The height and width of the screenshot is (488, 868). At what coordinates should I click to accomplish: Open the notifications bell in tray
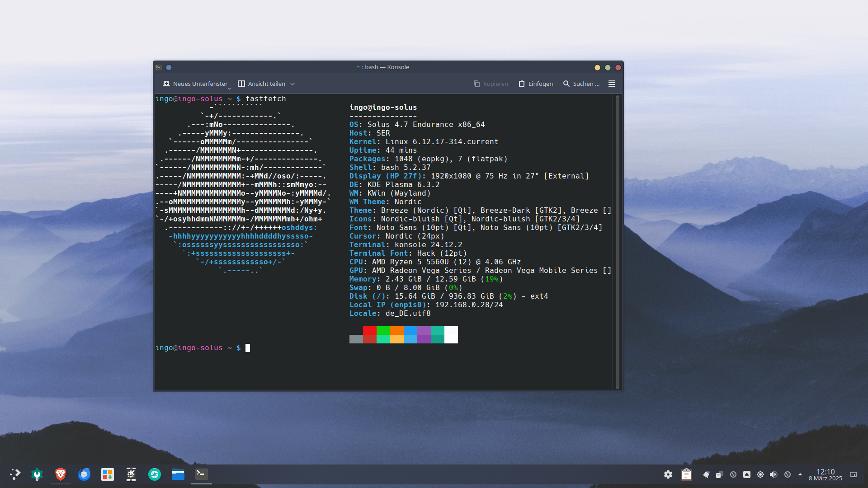(706, 474)
